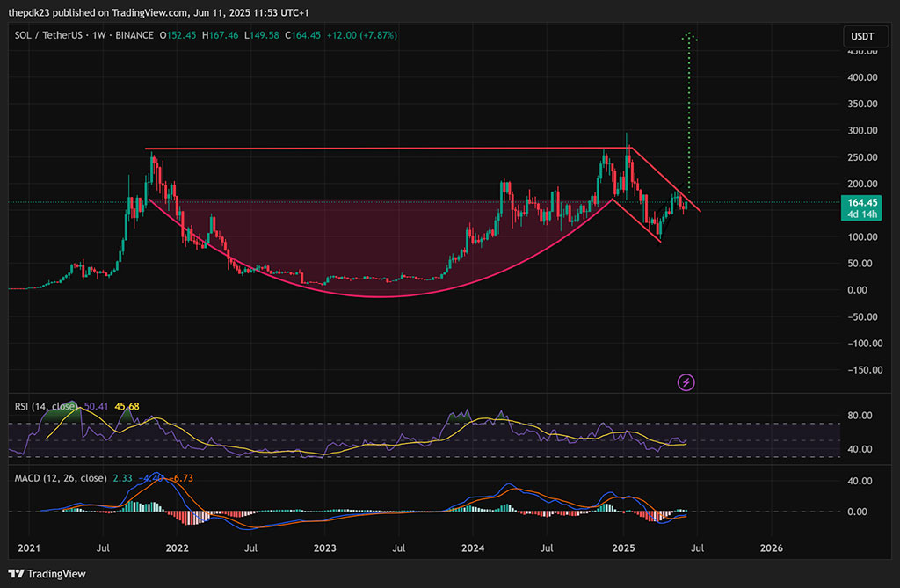Click the purple lightning bolt event icon
This screenshot has width=900, height=588.
(686, 382)
